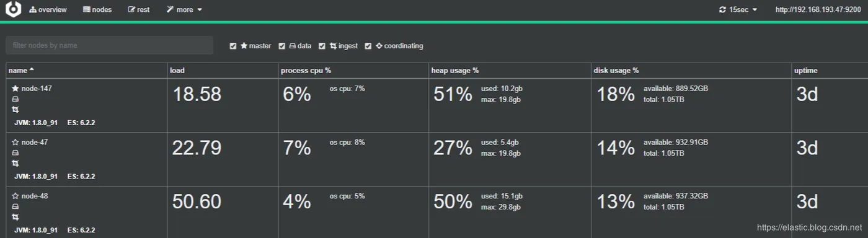This screenshot has width=868, height=238.
Task: Open the rest menu item
Action: coord(139,10)
